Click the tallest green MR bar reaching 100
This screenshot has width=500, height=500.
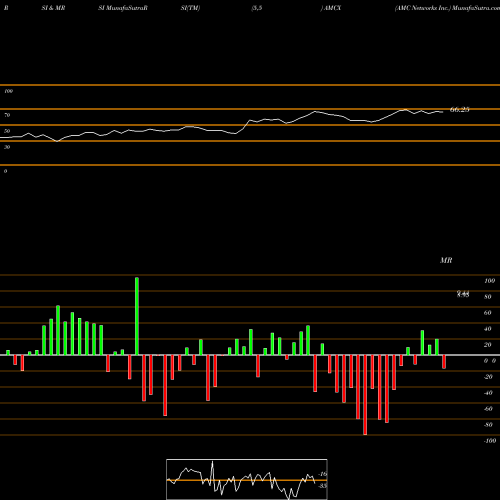(137, 316)
